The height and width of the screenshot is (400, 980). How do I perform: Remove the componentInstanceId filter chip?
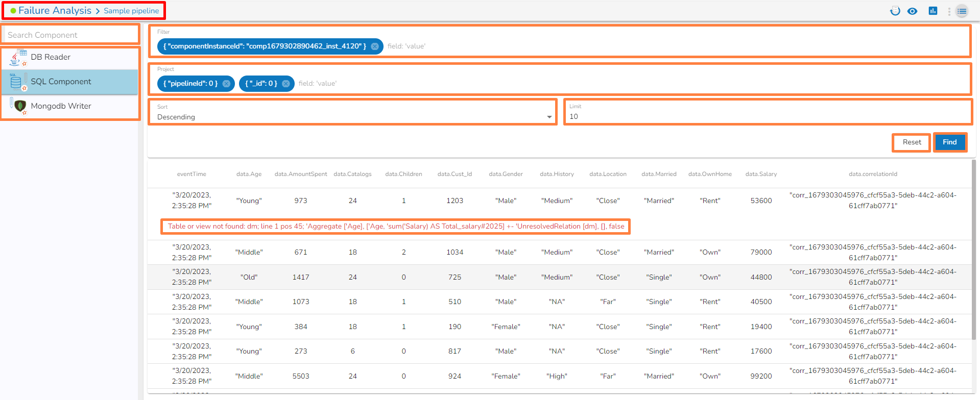coord(375,46)
